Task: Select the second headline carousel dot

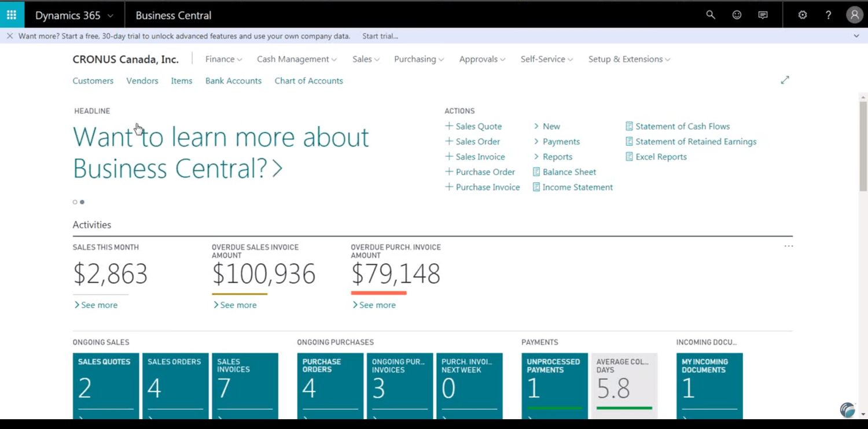Action: pyautogui.click(x=82, y=202)
